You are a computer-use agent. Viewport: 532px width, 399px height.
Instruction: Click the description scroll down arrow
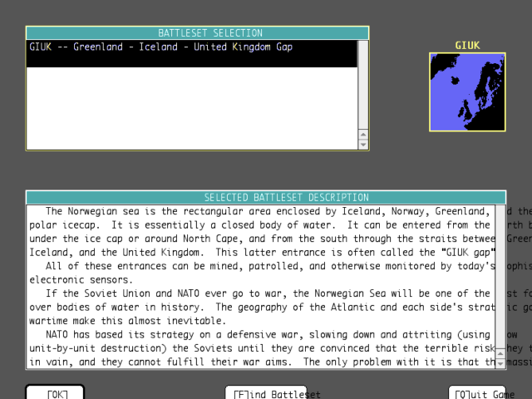tap(500, 363)
